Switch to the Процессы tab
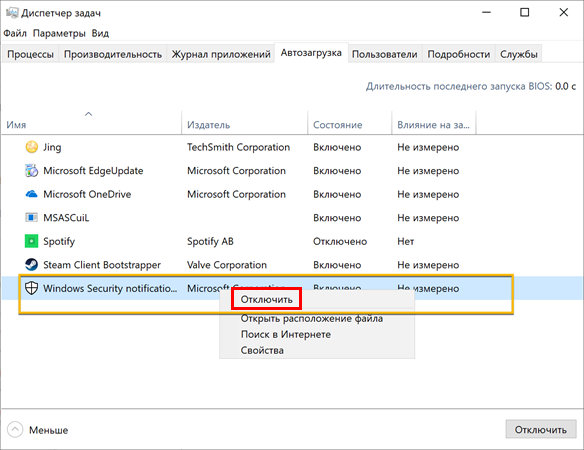The image size is (584, 450). point(30,54)
